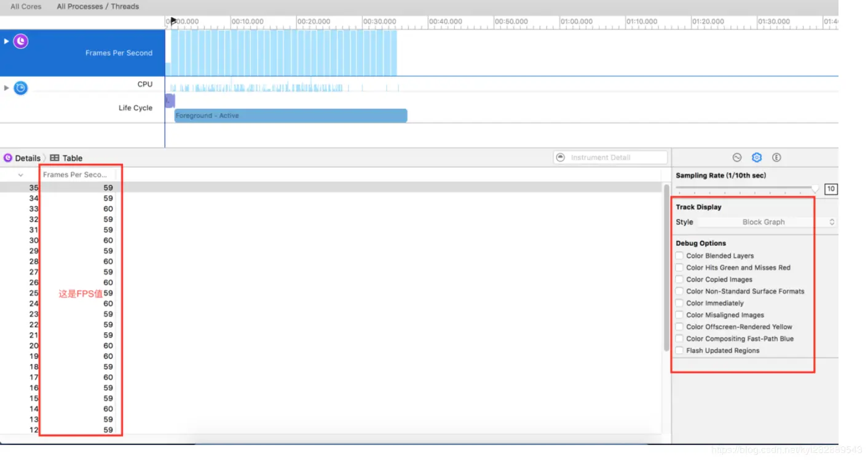Click the All Processes / Threads filter
Image resolution: width=868 pixels, height=461 pixels.
point(98,6)
